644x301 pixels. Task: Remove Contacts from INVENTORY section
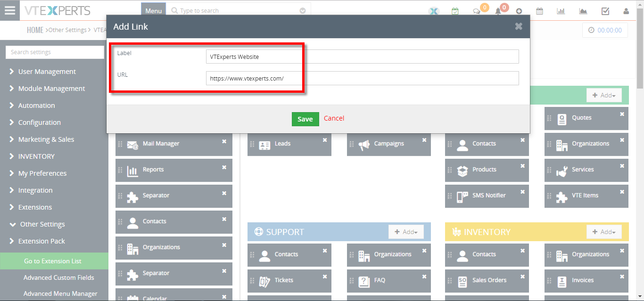click(522, 251)
